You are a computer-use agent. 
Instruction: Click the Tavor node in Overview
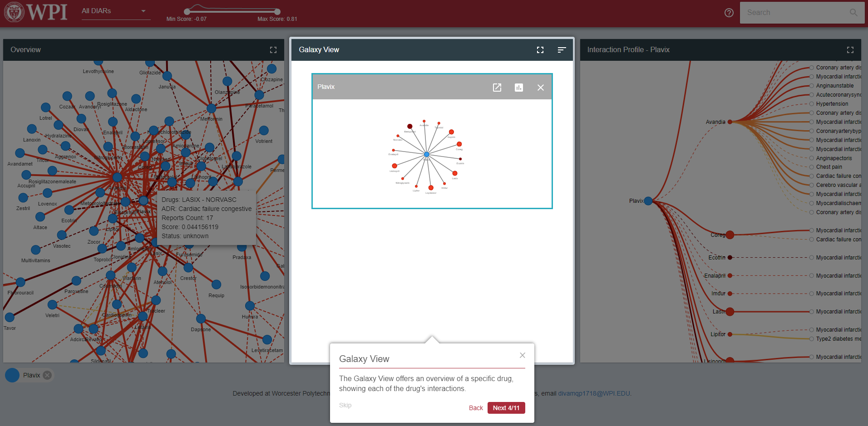[x=10, y=317]
